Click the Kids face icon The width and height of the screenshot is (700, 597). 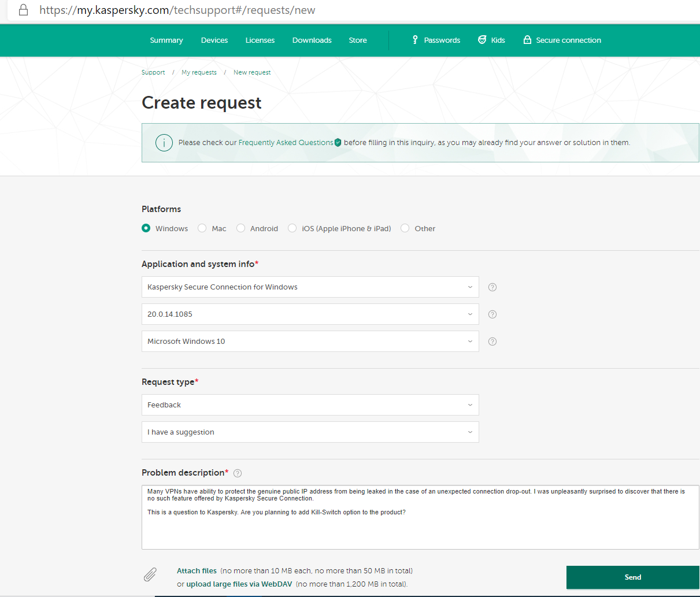(482, 40)
